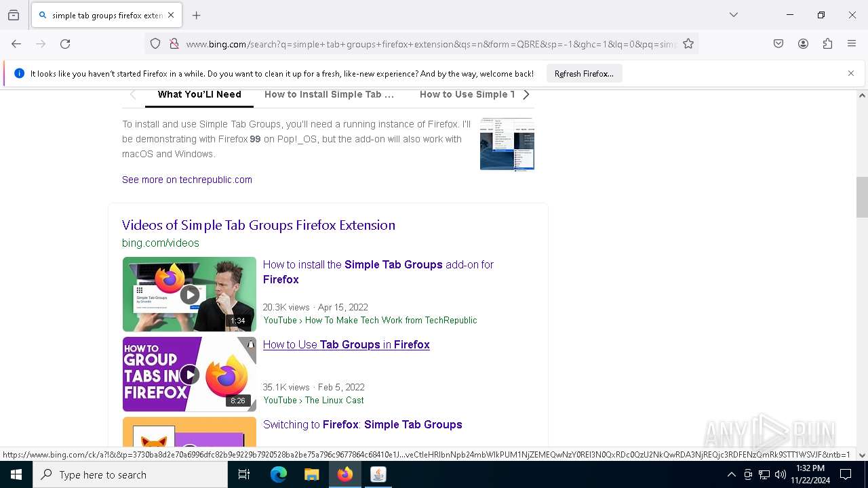Play How to Group Tabs video 8:26
Viewport: 868px width, 488px height.
[189, 374]
